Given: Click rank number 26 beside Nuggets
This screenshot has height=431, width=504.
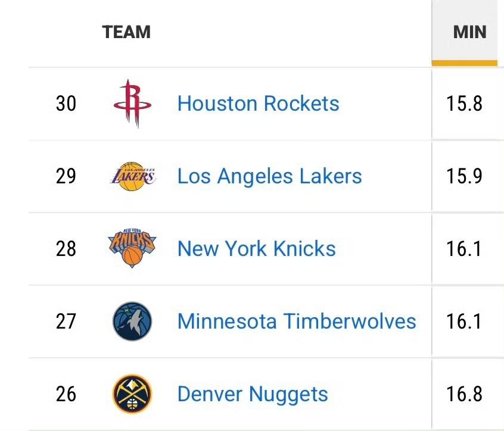Looking at the screenshot, I should [x=66, y=394].
